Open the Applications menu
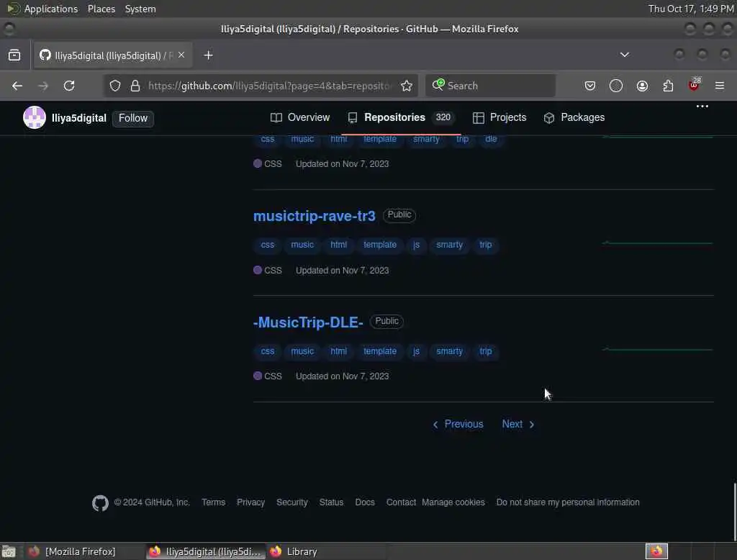This screenshot has height=560, width=737. click(x=51, y=9)
